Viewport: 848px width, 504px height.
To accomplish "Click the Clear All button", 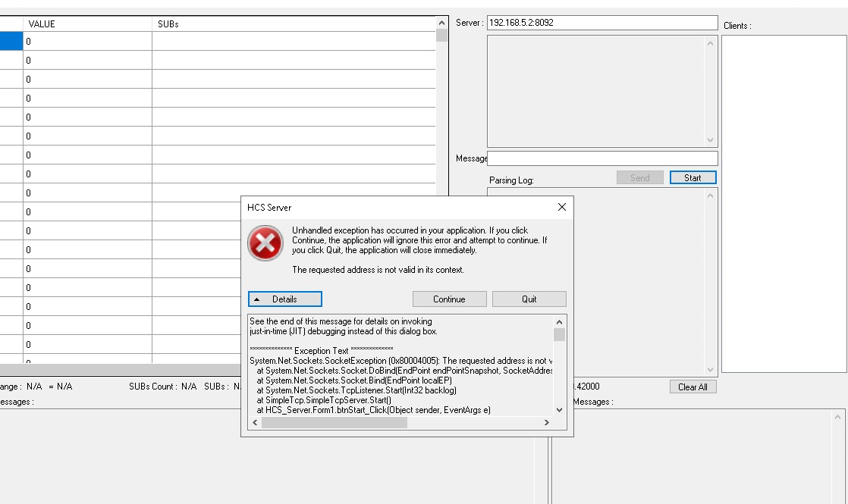I will coord(693,387).
